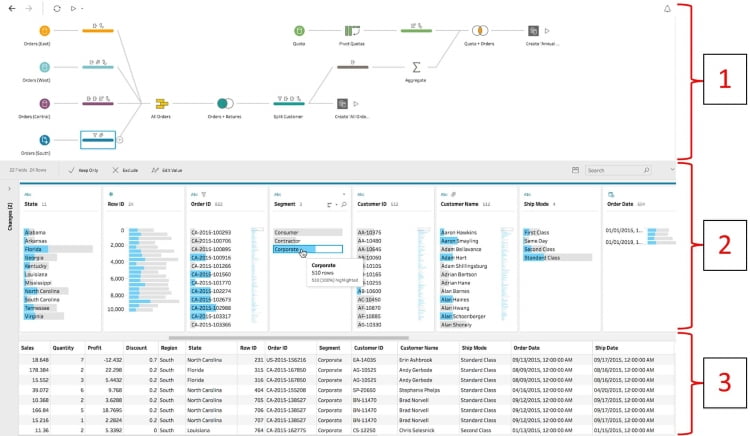Click the Exclude button
The height and width of the screenshot is (436, 750).
[x=125, y=170]
